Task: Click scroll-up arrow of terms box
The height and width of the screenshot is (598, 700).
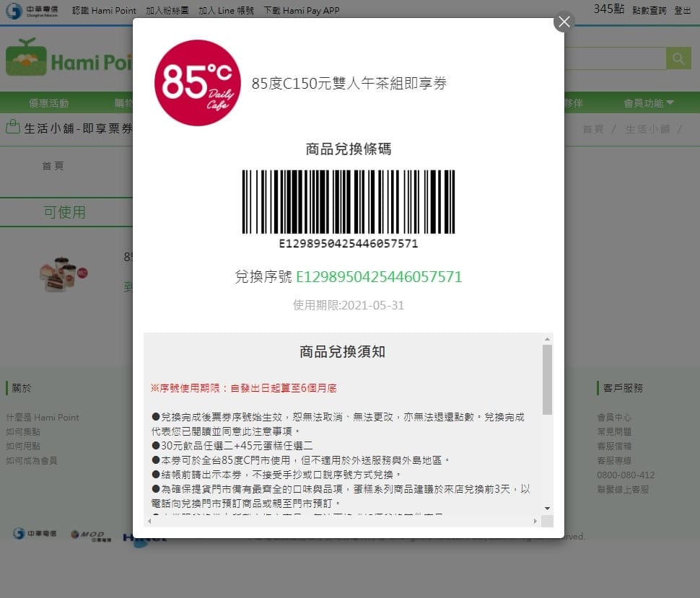Action: 547,339
